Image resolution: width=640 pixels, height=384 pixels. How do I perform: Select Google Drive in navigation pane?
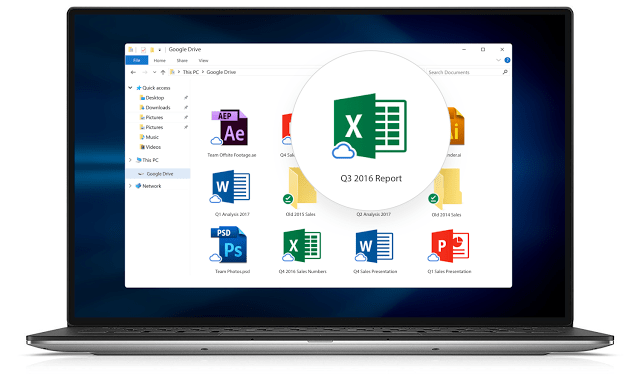click(158, 174)
